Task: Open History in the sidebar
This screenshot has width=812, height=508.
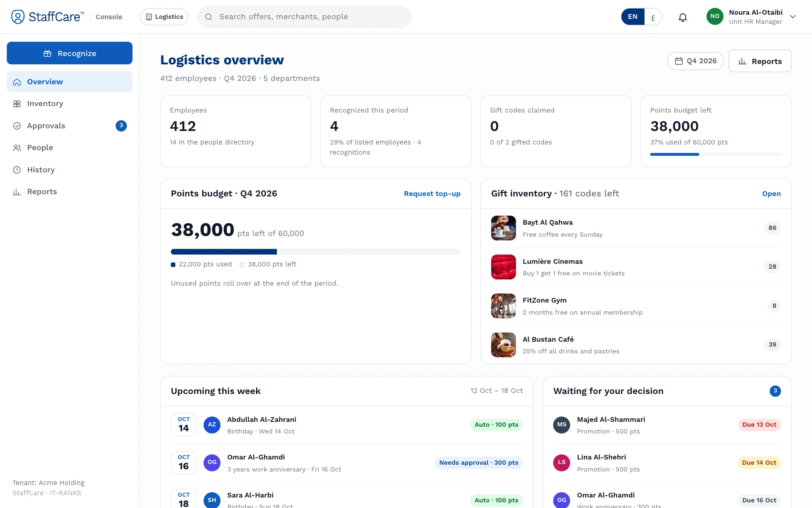Action: [x=70, y=170]
